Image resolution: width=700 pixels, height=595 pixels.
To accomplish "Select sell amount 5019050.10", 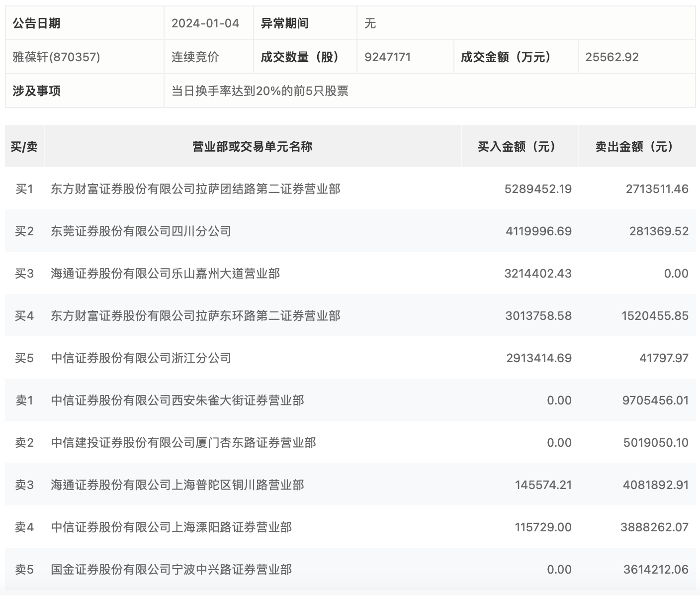I will (656, 443).
